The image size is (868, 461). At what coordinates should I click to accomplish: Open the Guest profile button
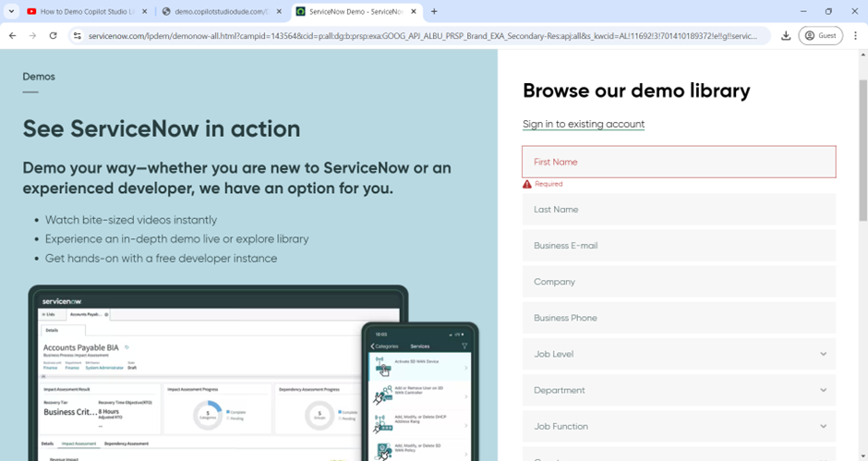pyautogui.click(x=820, y=36)
